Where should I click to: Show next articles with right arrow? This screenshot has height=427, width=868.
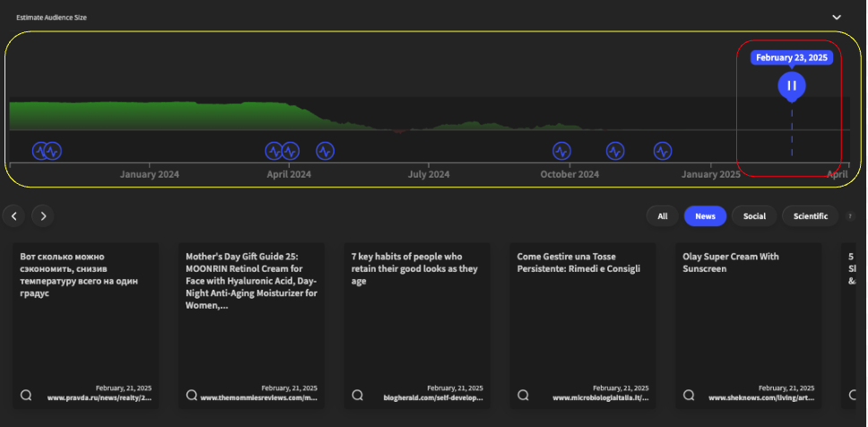click(x=43, y=215)
